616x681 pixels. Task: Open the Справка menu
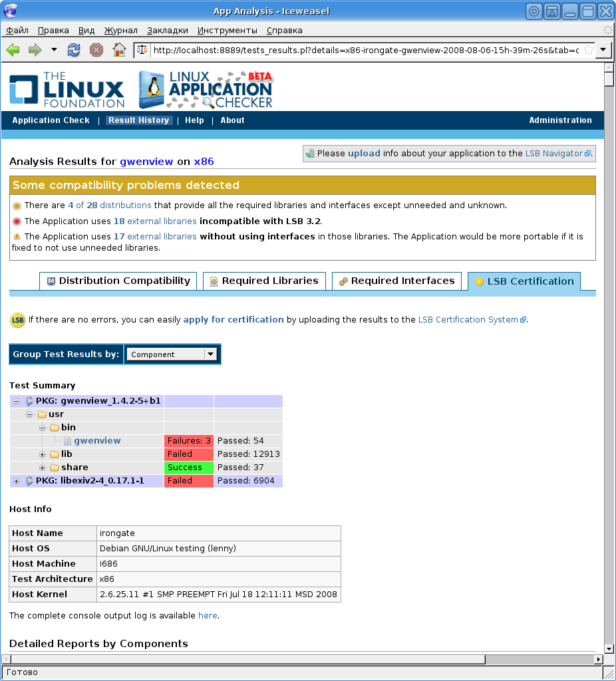(x=285, y=31)
